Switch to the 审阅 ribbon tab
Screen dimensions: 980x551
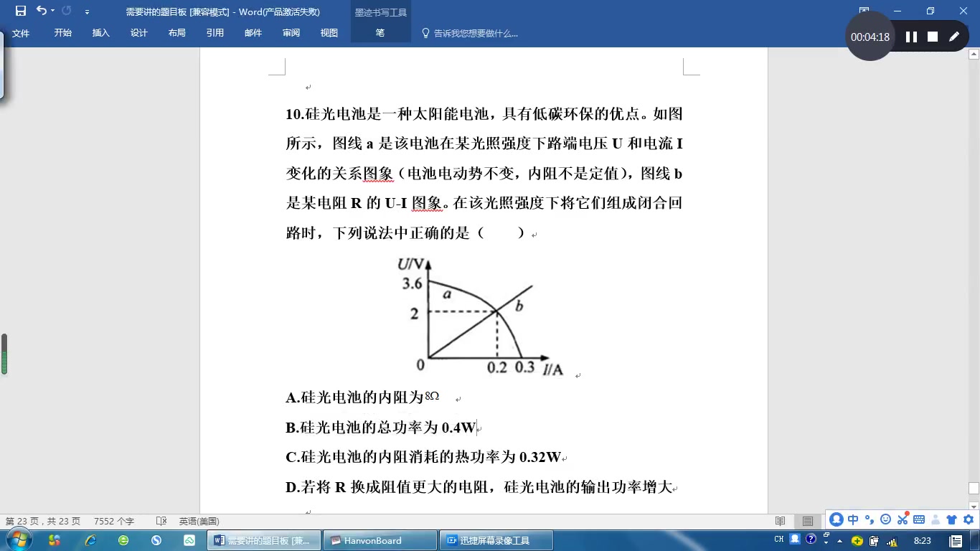coord(291,32)
